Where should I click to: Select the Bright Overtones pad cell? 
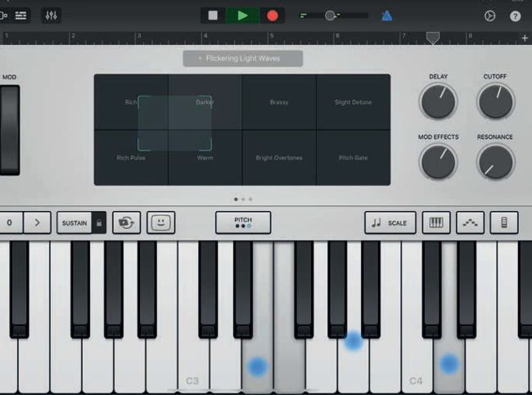[279, 158]
